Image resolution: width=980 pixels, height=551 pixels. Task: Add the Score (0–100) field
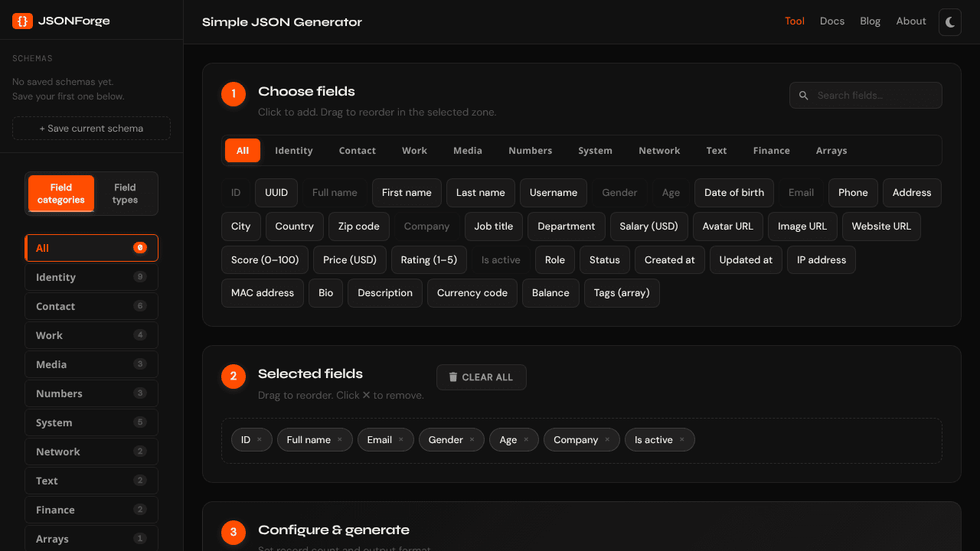(x=265, y=260)
